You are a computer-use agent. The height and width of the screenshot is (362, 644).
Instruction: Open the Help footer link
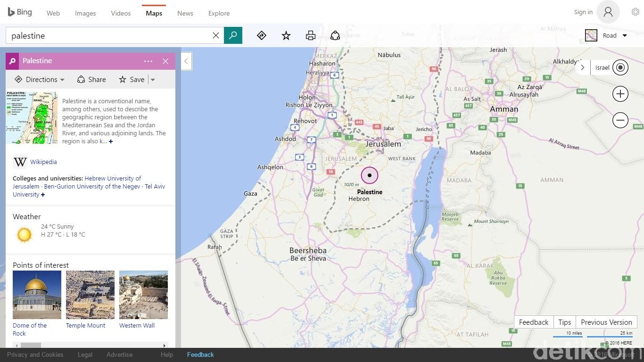tap(167, 354)
